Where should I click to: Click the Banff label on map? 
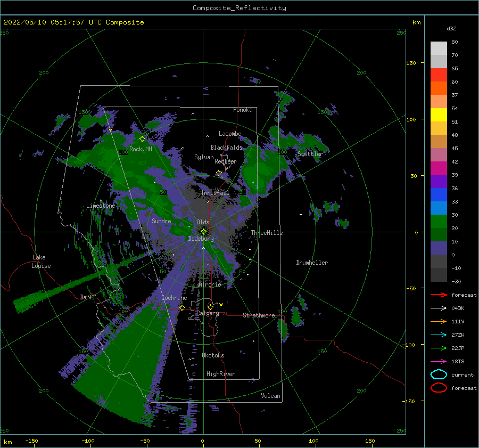click(88, 297)
